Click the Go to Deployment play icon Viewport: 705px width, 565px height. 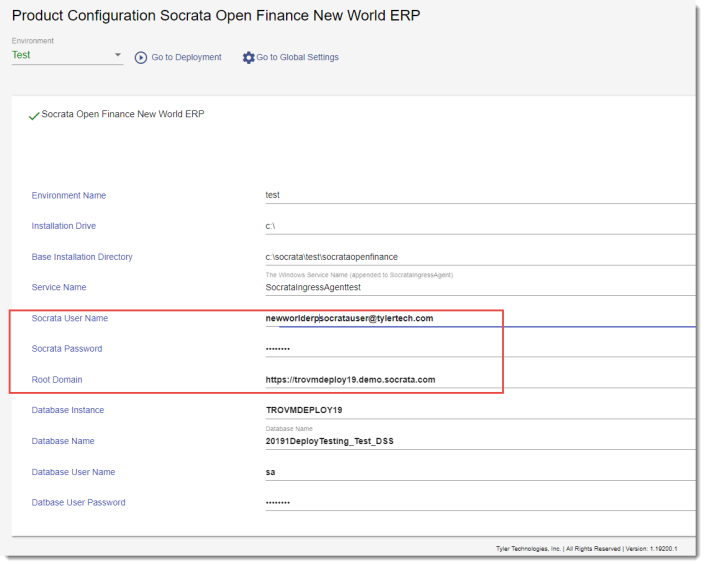(141, 58)
